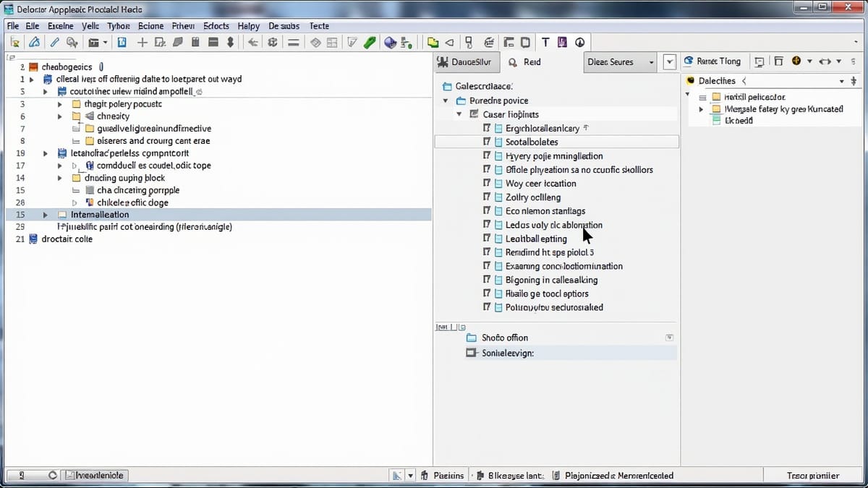Open the Excelne menu
Viewport: 868px width, 488px height.
point(60,25)
